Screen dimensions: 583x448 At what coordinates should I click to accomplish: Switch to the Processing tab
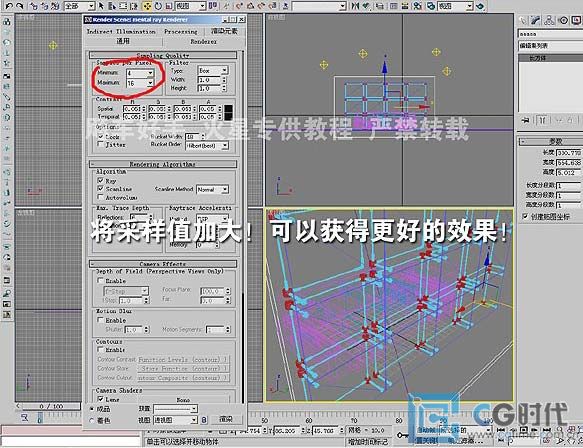(x=181, y=32)
